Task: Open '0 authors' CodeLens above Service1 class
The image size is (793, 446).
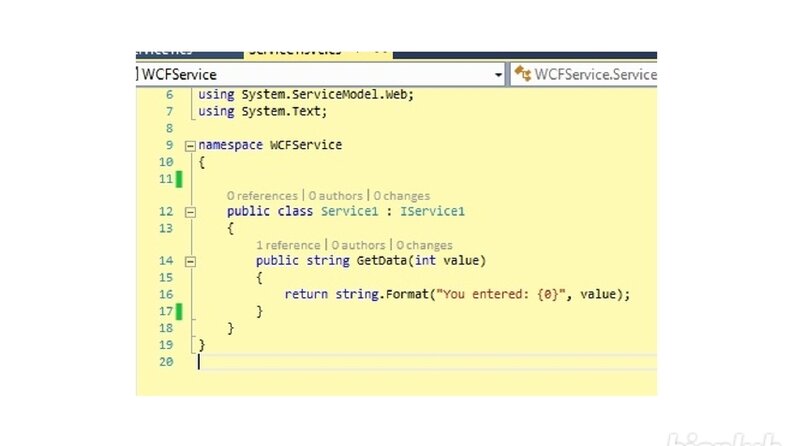Action: pyautogui.click(x=335, y=196)
